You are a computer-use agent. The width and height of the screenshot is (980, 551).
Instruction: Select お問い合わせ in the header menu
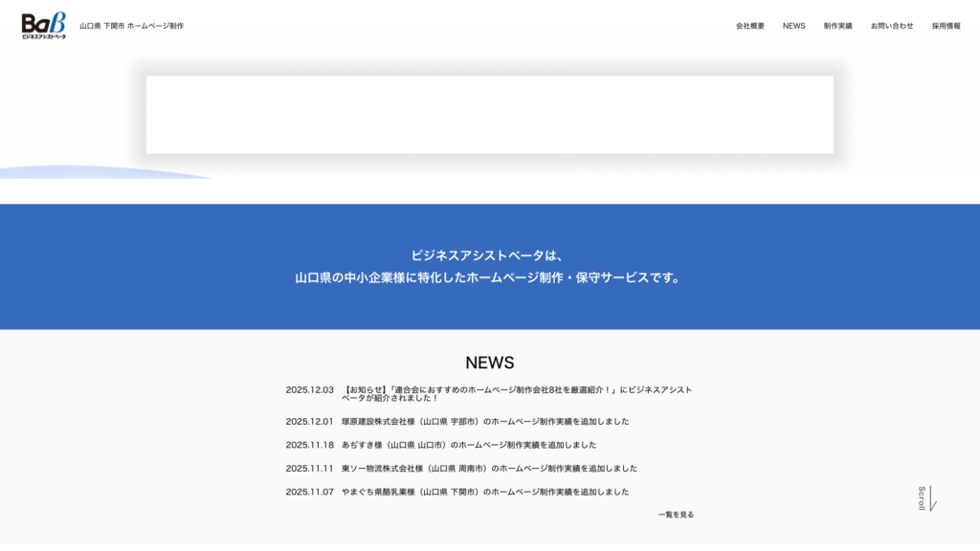pos(891,26)
